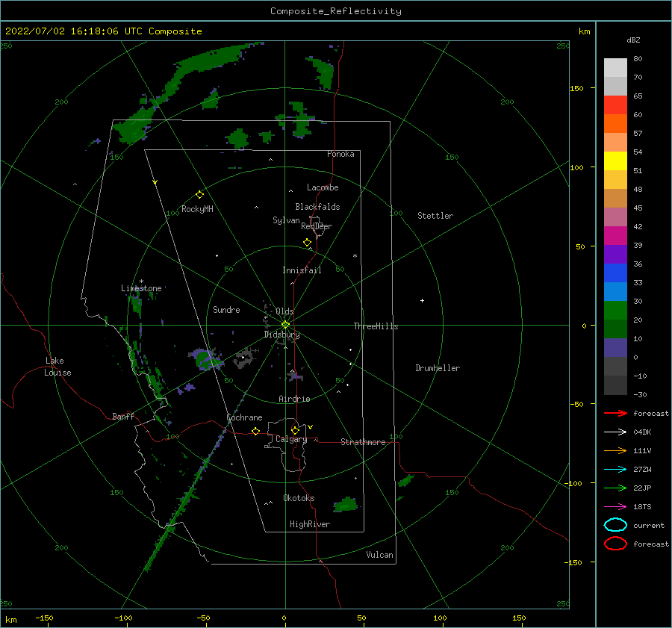Viewport: 672px width, 628px height.
Task: Select the orange 111V arrow legend symbol
Action: (x=615, y=450)
